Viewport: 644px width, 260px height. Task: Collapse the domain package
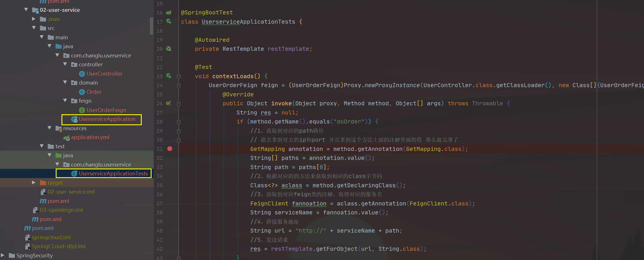coord(65,83)
